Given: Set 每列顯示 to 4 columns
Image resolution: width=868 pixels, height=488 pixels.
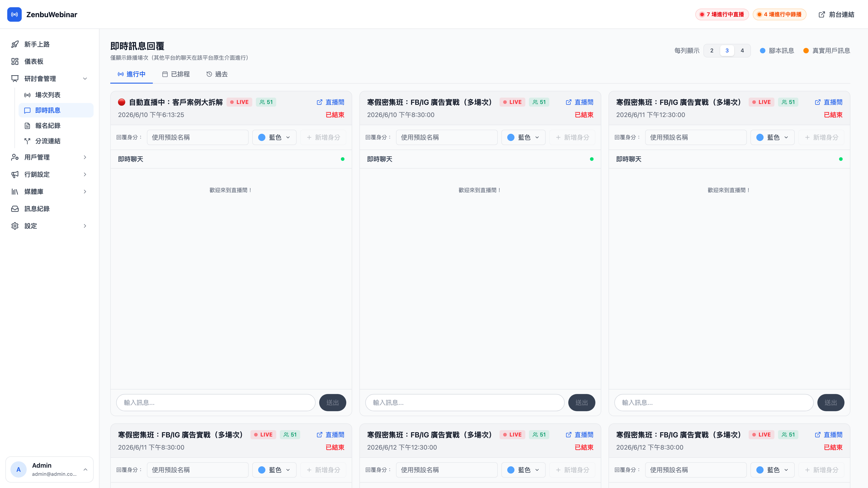Looking at the screenshot, I should coord(742,51).
